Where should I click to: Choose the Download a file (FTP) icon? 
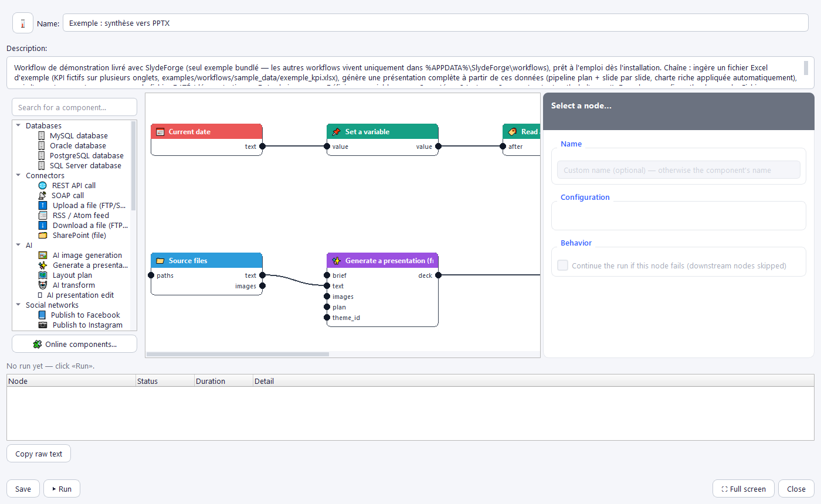point(42,226)
